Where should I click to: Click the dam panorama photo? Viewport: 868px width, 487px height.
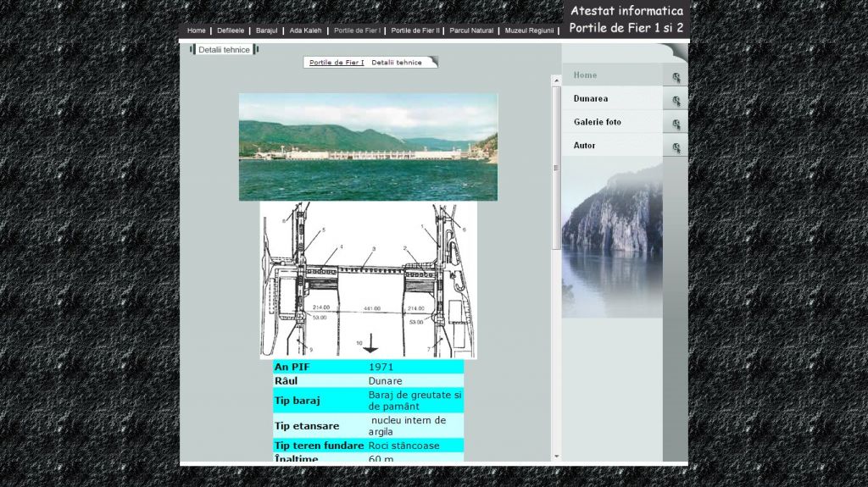tap(368, 147)
